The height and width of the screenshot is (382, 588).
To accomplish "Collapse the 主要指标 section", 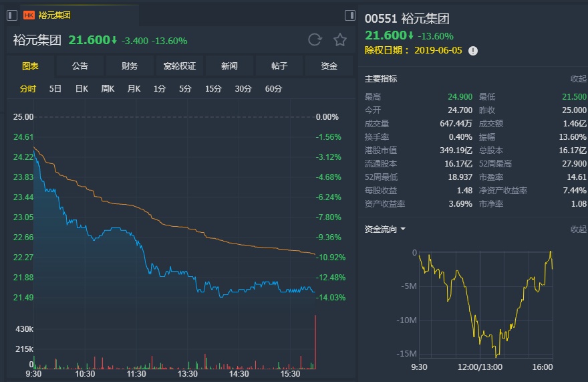I will click(x=578, y=78).
